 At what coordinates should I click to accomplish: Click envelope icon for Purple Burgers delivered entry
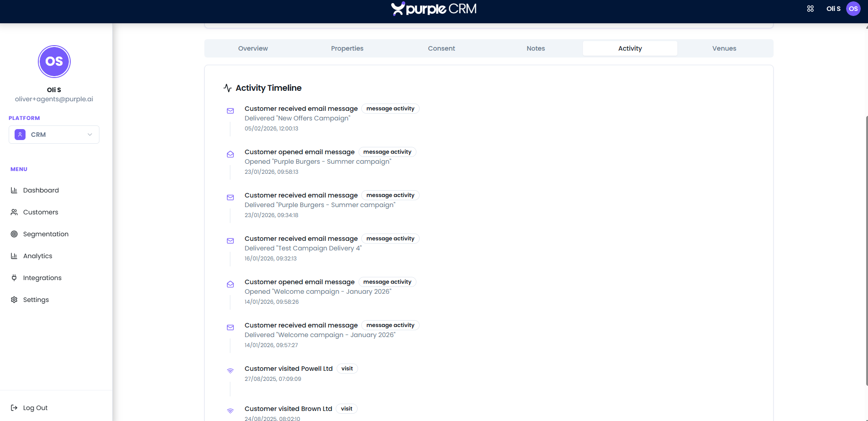pyautogui.click(x=230, y=198)
